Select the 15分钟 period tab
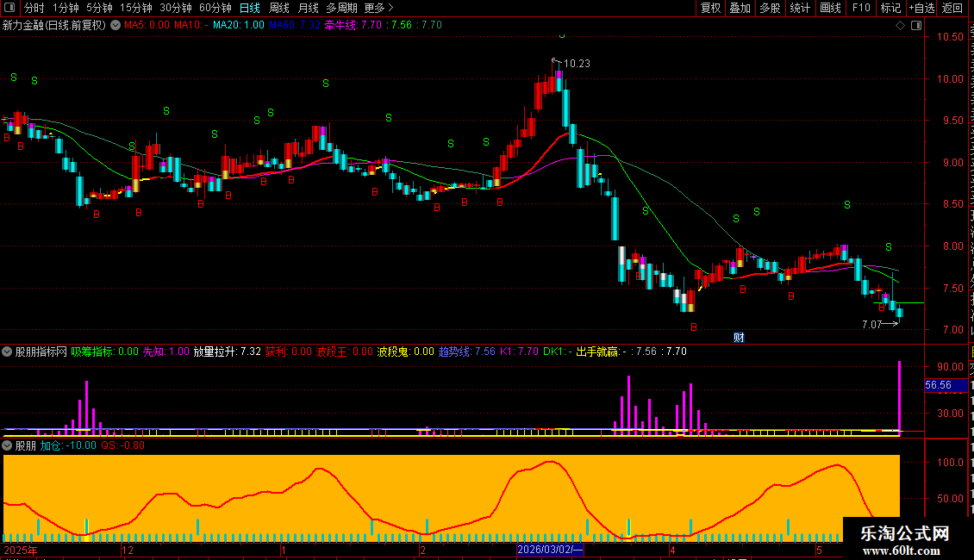Viewport: 974px width, 560px height. [136, 8]
